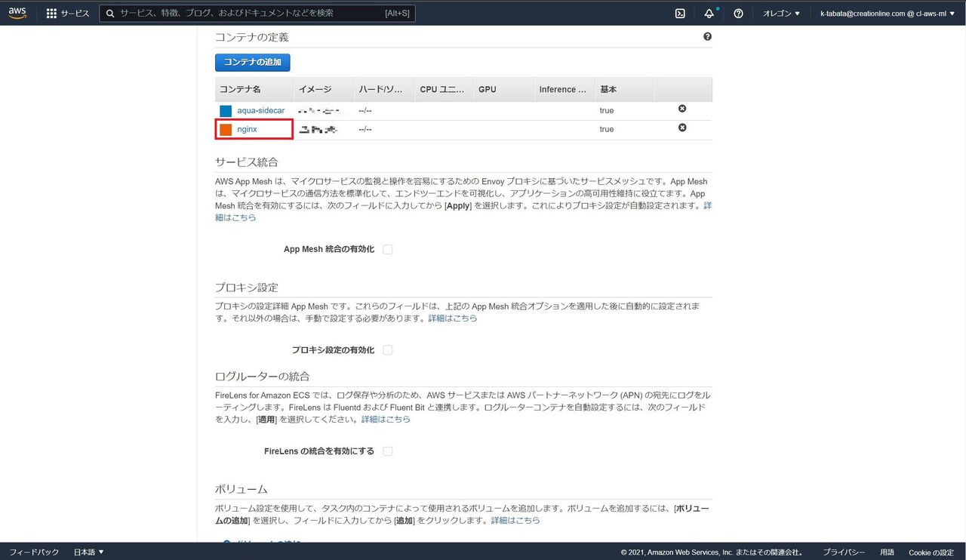Open the help question mark in top bar
Image resolution: width=966 pixels, height=560 pixels.
point(738,14)
